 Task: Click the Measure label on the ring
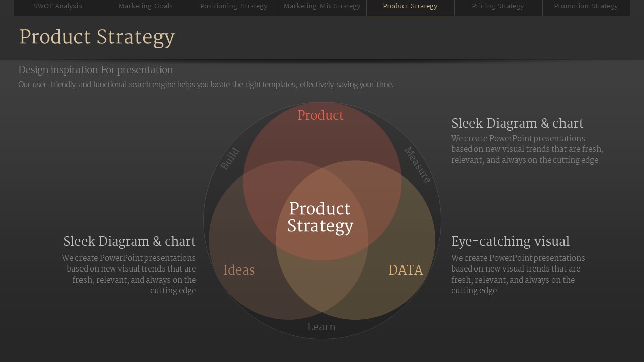[418, 164]
